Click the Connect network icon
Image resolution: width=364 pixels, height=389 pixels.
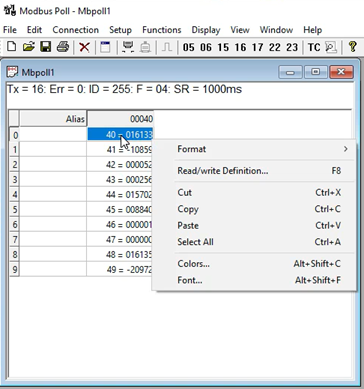(128, 47)
